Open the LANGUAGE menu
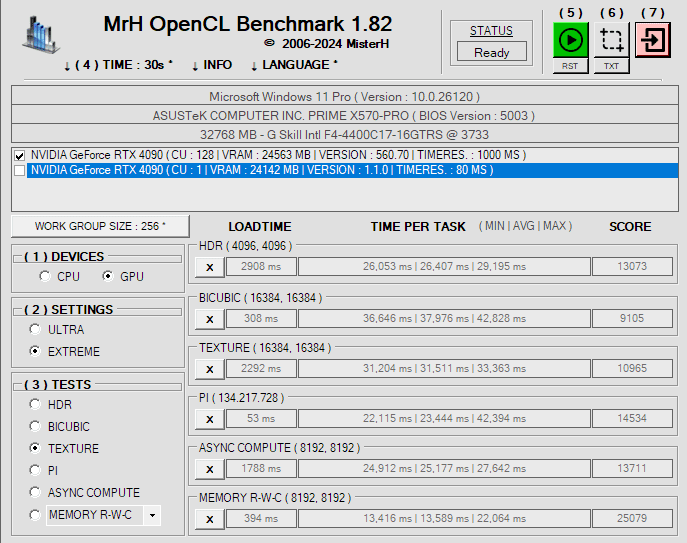 tap(294, 65)
